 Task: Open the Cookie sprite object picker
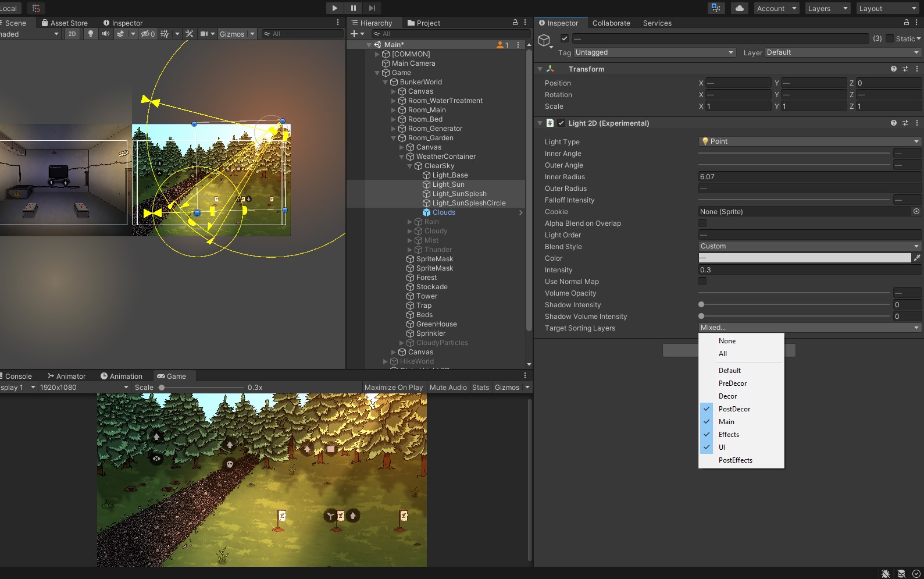click(x=916, y=211)
